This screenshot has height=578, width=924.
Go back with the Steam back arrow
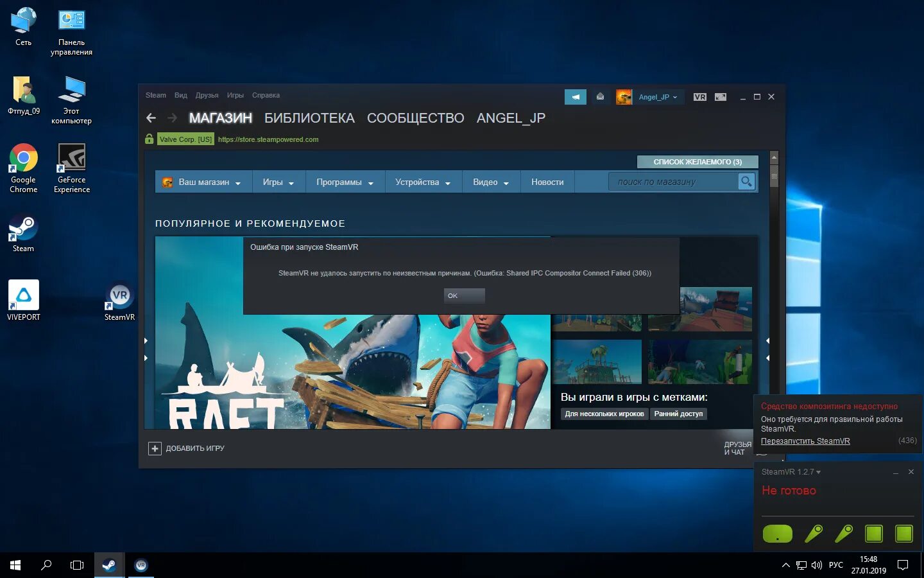point(151,118)
